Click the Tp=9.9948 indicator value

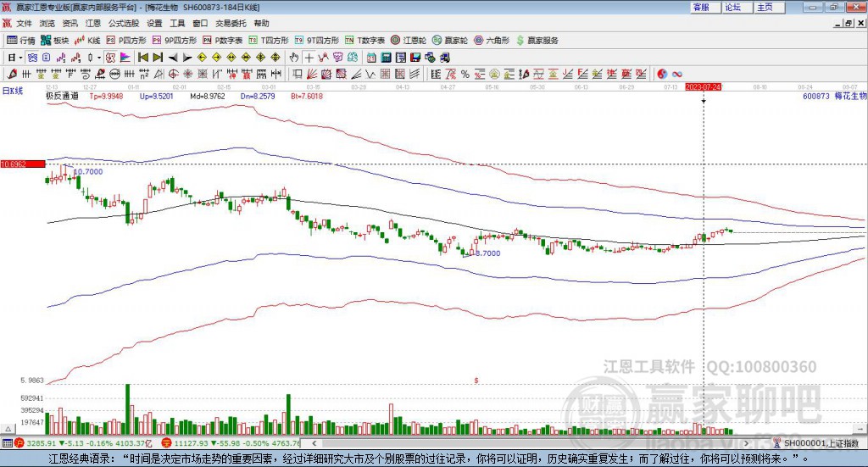[106, 96]
